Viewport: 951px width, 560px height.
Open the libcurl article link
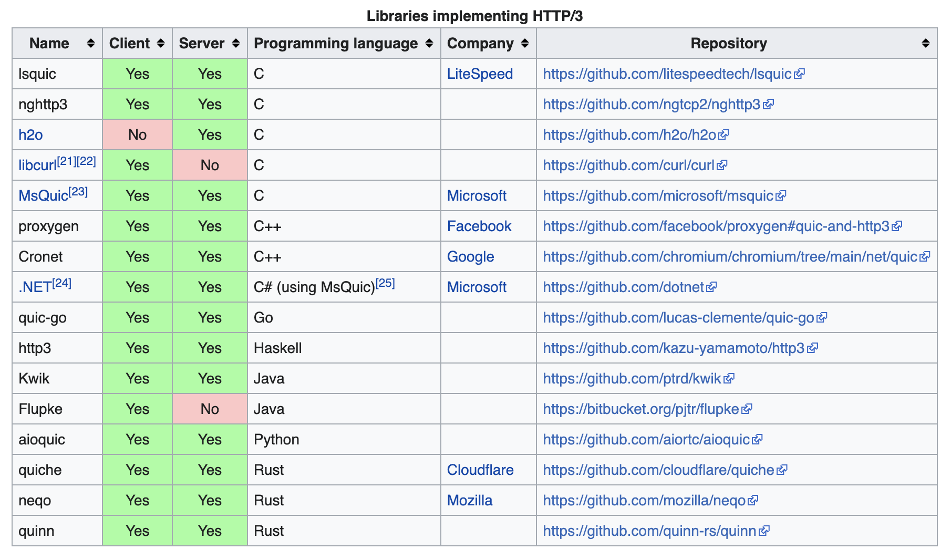tap(37, 165)
